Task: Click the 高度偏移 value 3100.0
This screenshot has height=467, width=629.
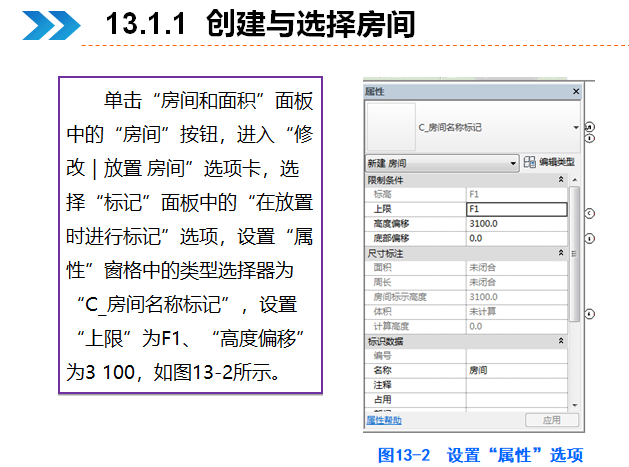Action: tap(517, 224)
